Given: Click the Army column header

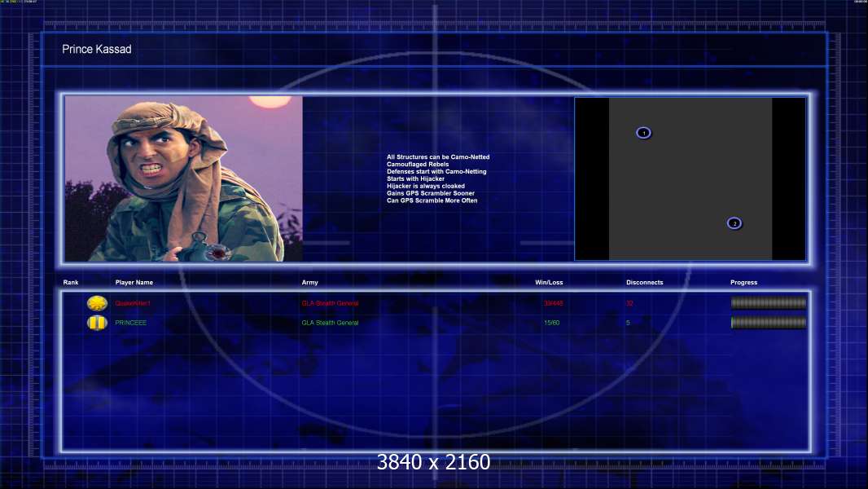Looking at the screenshot, I should [x=310, y=283].
